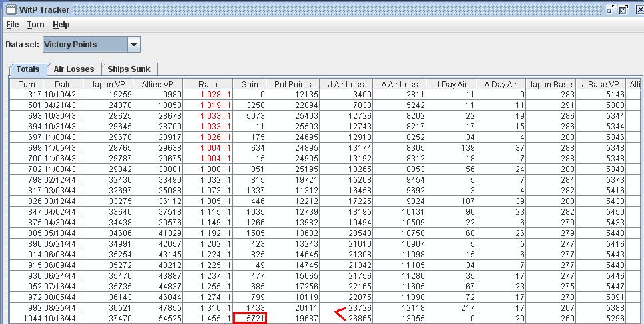Select Japan VP cell 29625

tap(107, 116)
